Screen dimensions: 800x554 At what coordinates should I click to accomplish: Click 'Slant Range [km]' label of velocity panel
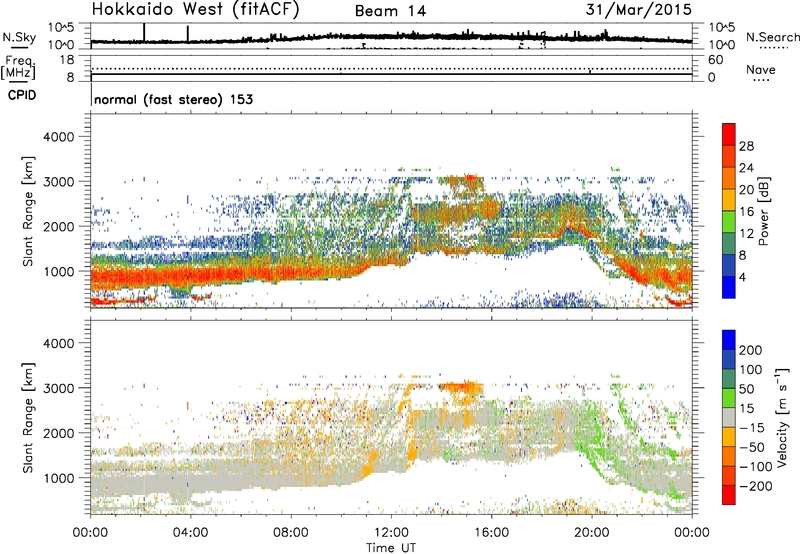(x=28, y=418)
